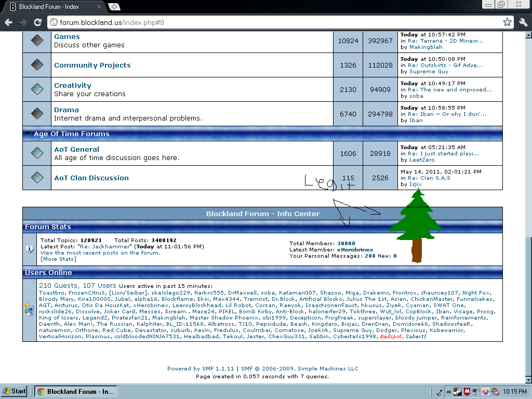
Task: Click Steam icon in system tray
Action: click(x=458, y=392)
